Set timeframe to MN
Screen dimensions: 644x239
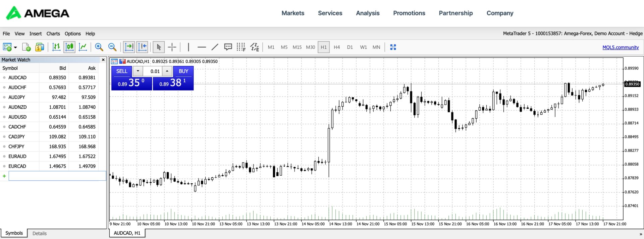[376, 47]
